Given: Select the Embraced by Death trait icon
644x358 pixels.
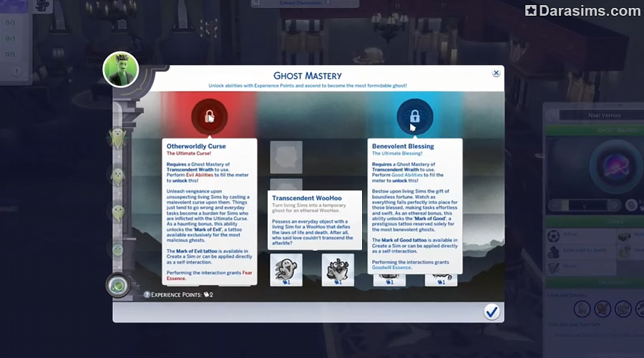Looking at the screenshot, I should [x=553, y=252].
